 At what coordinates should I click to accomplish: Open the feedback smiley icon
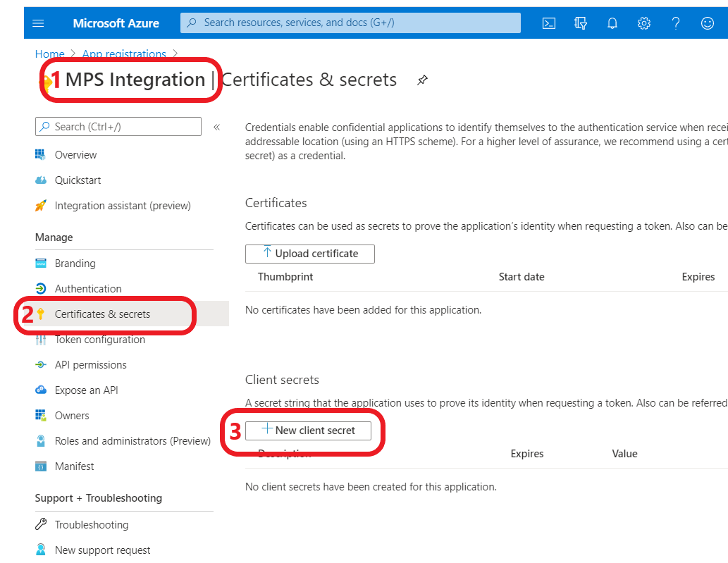point(708,23)
